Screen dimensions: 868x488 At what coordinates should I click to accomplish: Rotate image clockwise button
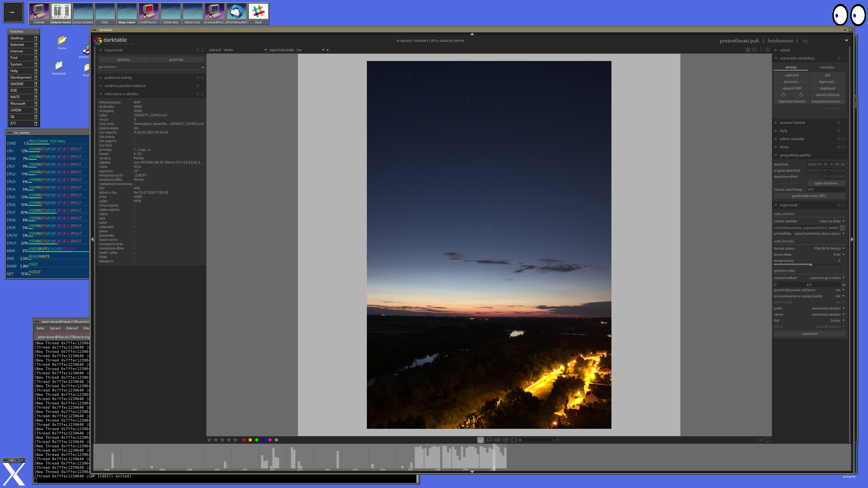[801, 95]
